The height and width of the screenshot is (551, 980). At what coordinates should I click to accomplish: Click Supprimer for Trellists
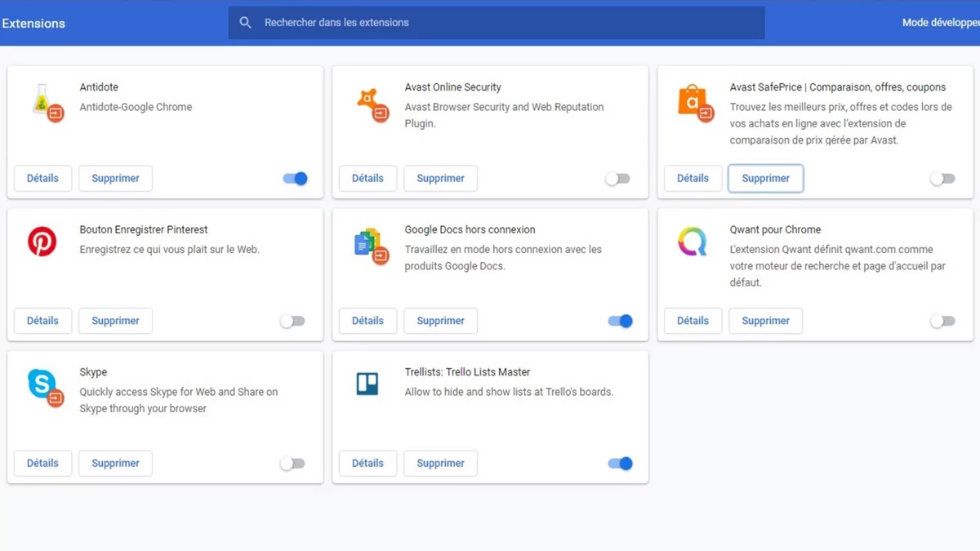[x=440, y=463]
